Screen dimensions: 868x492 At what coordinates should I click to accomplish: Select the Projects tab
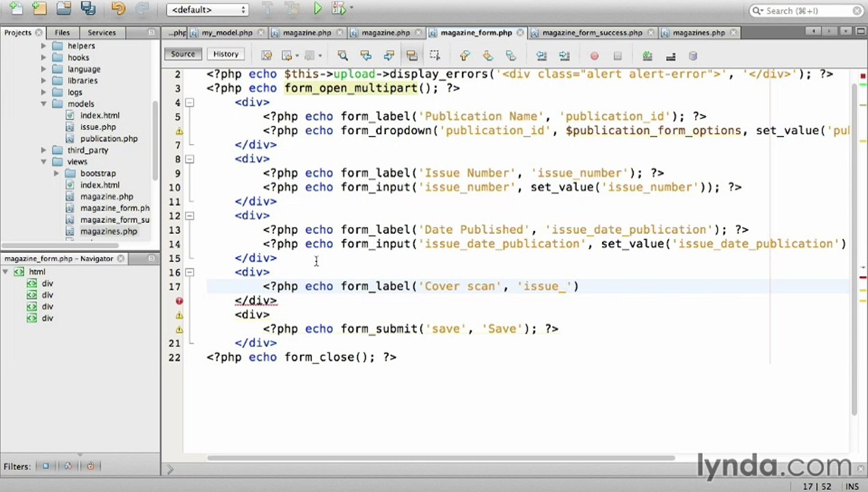[17, 32]
